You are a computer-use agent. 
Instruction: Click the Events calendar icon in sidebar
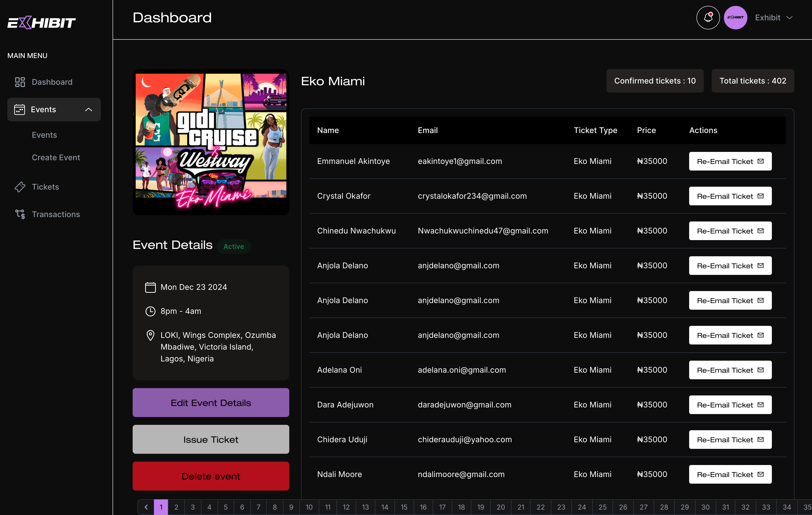pyautogui.click(x=20, y=109)
